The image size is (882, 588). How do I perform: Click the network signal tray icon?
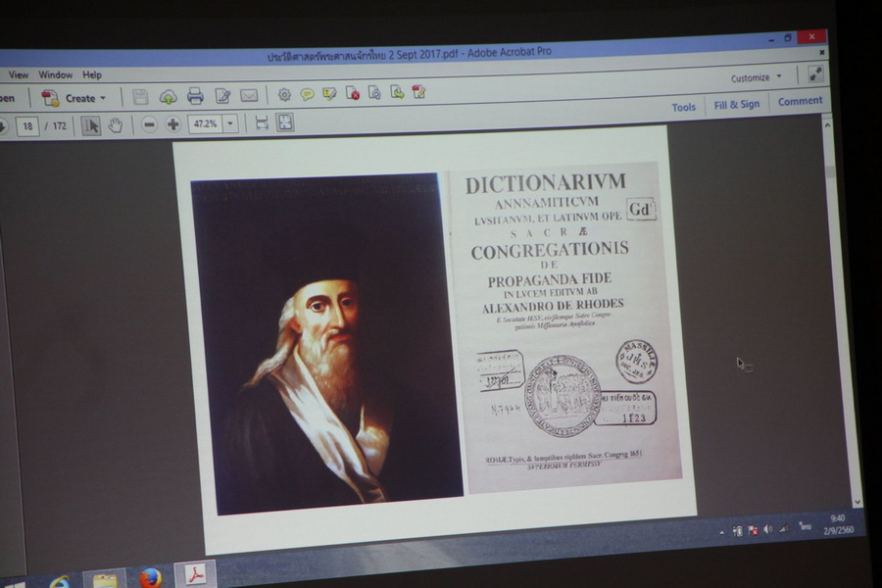(784, 528)
